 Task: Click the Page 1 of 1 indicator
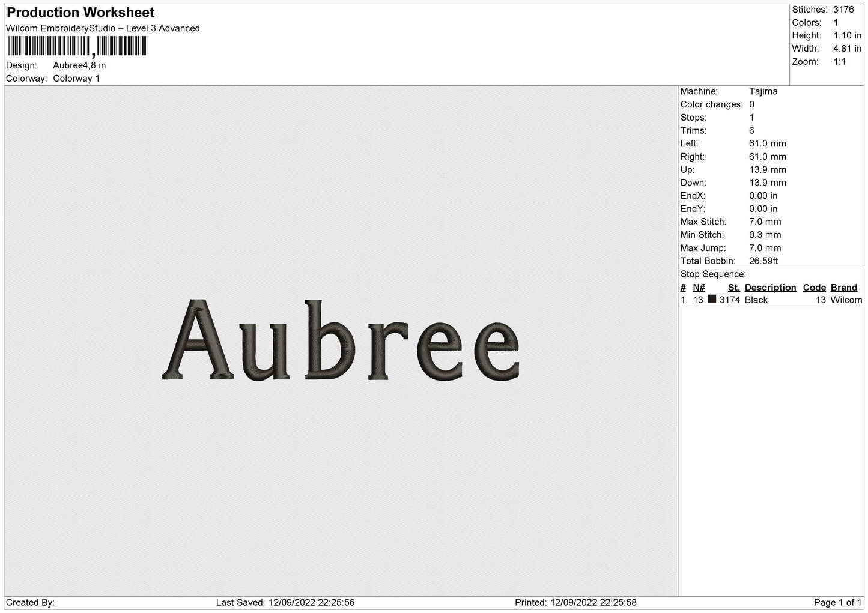click(x=838, y=602)
